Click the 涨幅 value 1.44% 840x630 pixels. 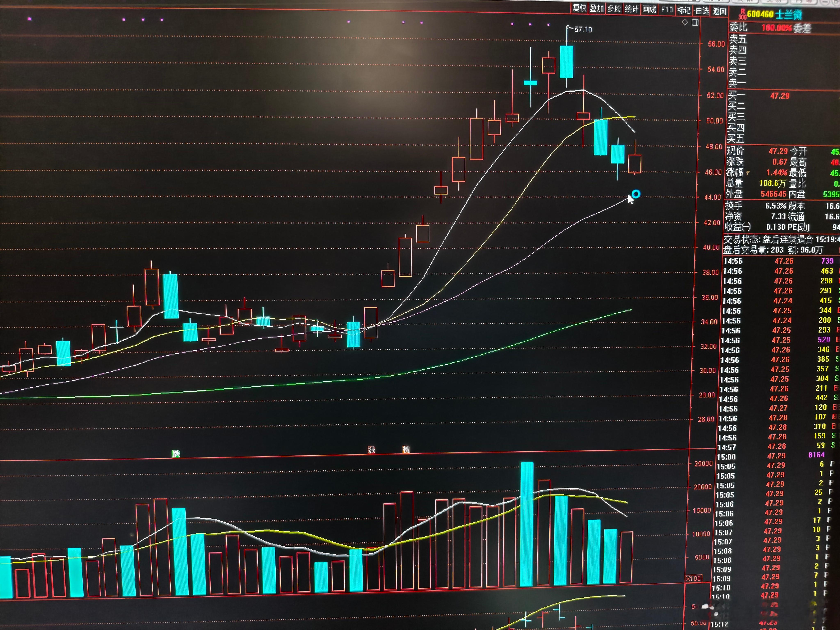point(776,172)
